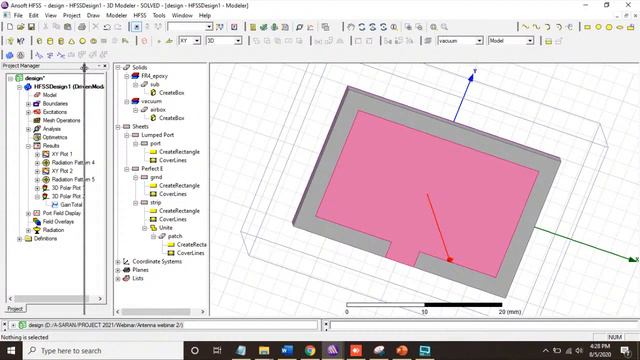The image size is (640, 360).
Task: Pick the Draw Circle sheet tool
Action: [598, 27]
